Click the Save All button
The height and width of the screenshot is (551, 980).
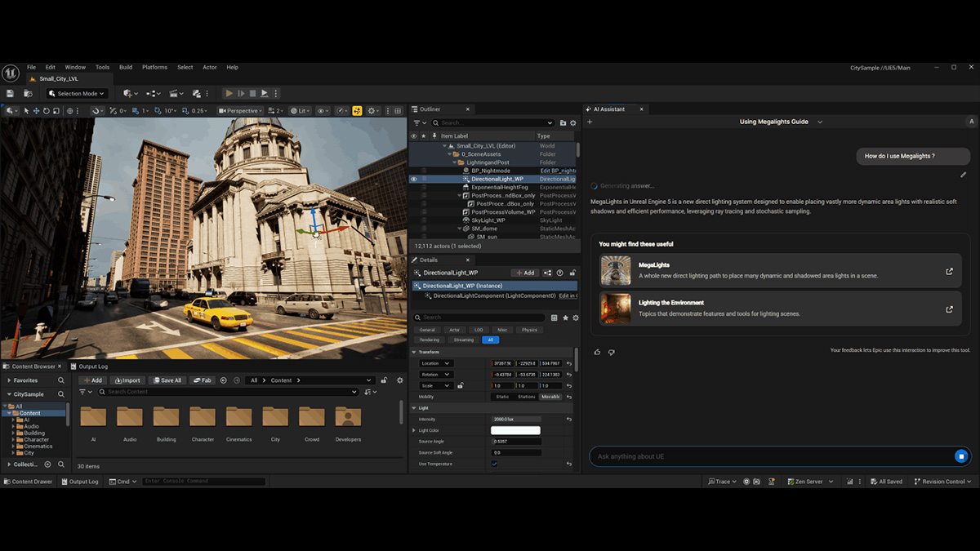(167, 380)
